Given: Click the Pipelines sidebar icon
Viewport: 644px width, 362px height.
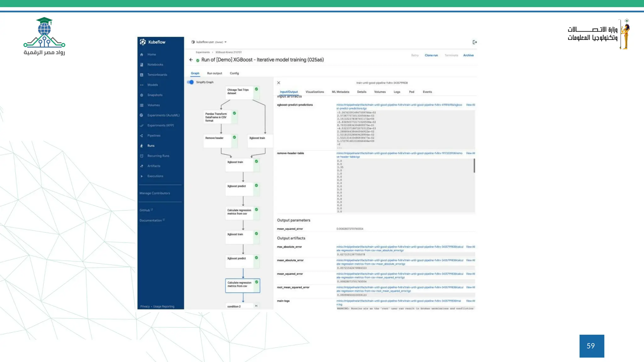Looking at the screenshot, I should coord(142,136).
